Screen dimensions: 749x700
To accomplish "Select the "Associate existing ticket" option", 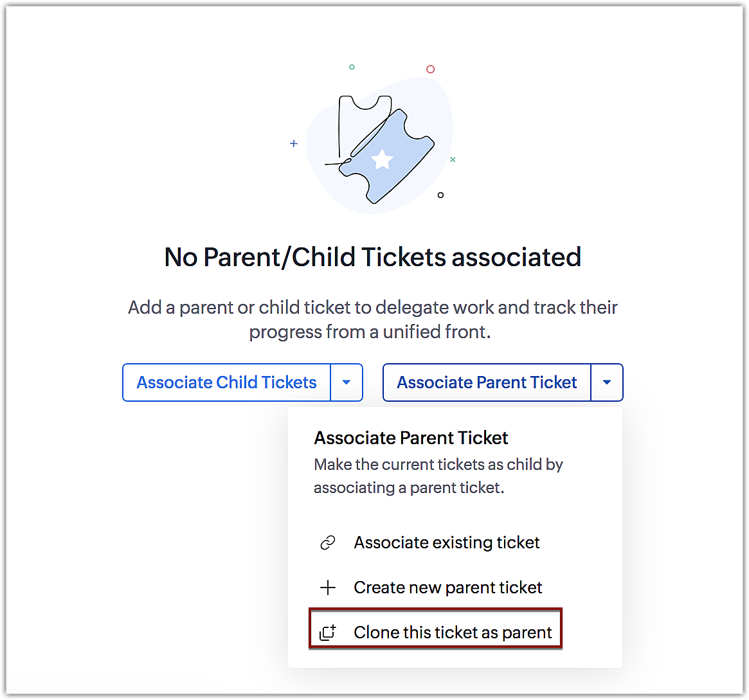I will tap(446, 543).
